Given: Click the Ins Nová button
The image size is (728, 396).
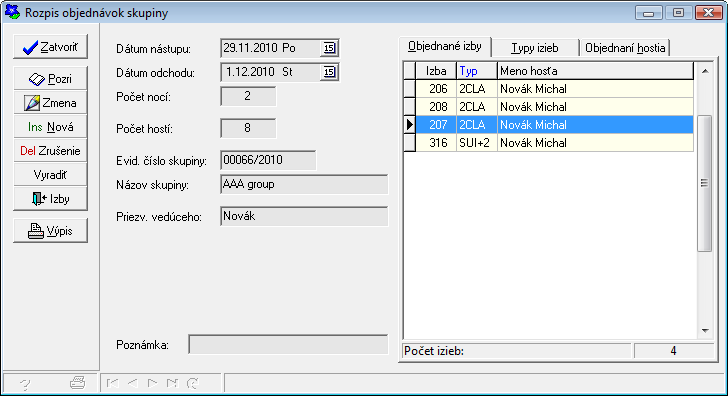Looking at the screenshot, I should tap(50, 127).
